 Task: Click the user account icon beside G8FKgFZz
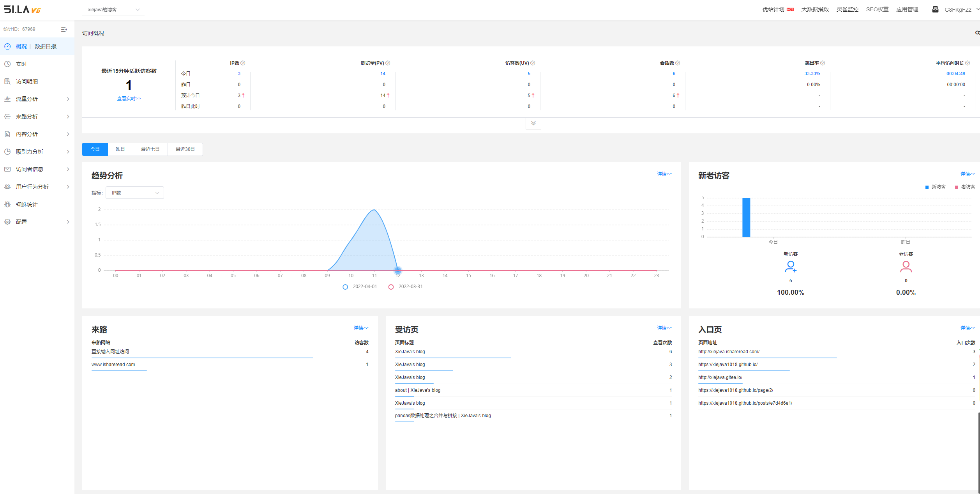coord(935,9)
